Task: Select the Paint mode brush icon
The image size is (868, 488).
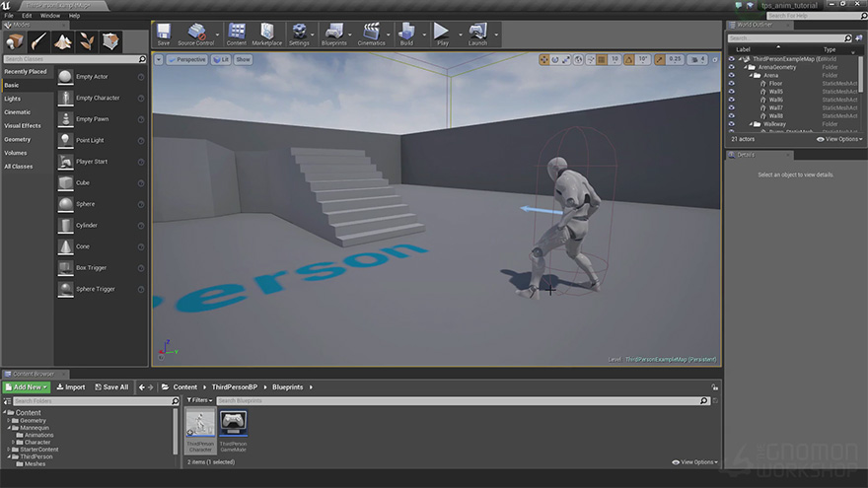Action: coord(38,41)
